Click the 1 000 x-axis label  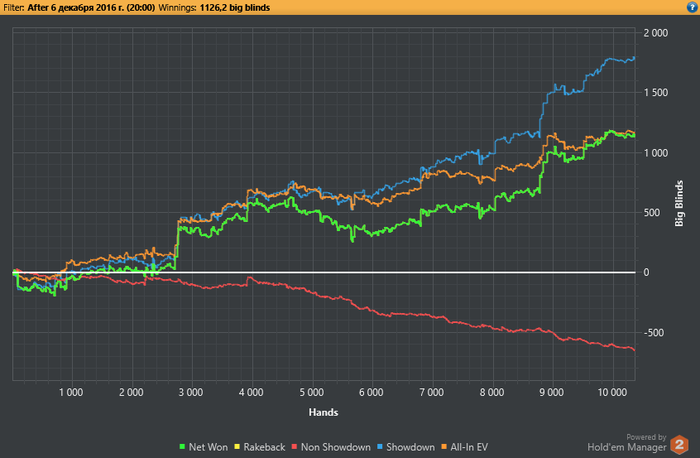point(71,392)
